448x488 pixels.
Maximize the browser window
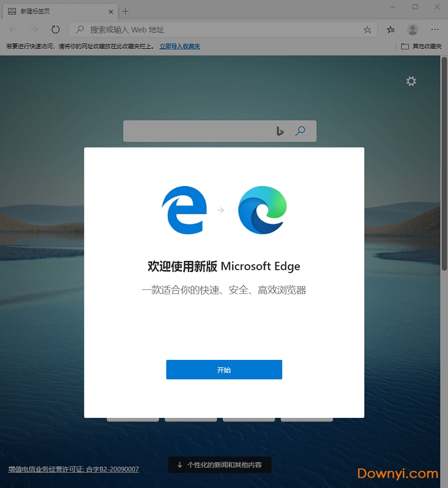pyautogui.click(x=415, y=7)
